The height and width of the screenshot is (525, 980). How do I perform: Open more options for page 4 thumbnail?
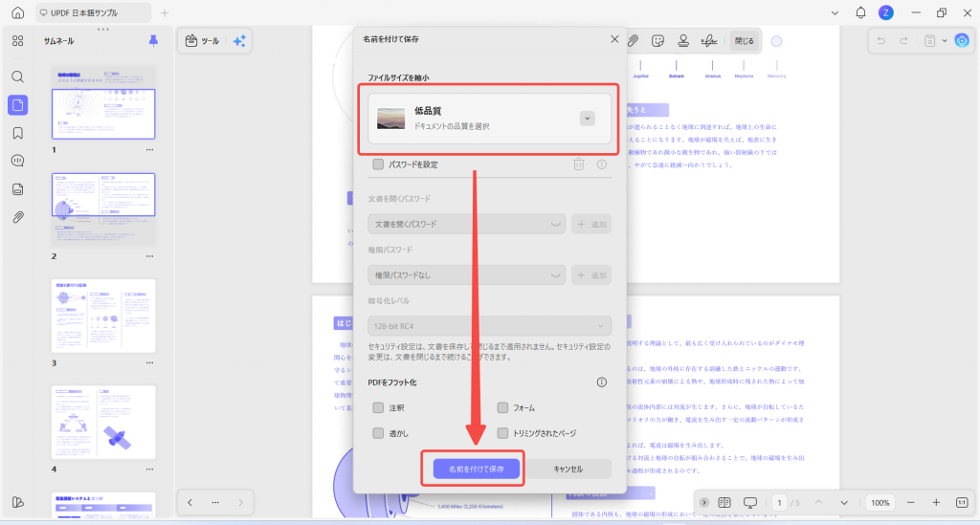pos(150,470)
